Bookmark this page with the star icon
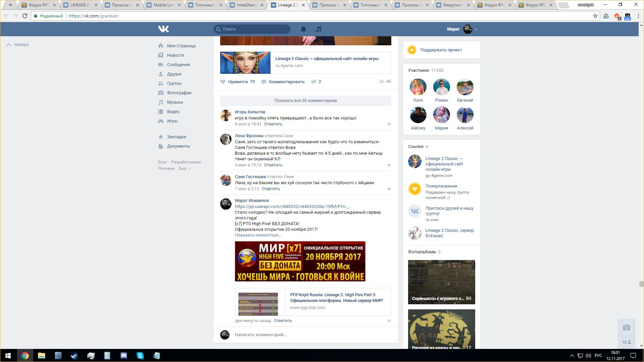This screenshot has height=362, width=644. 595,16
